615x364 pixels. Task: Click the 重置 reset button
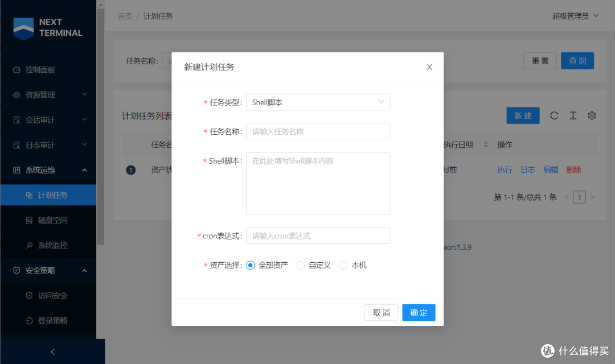pyautogui.click(x=540, y=61)
